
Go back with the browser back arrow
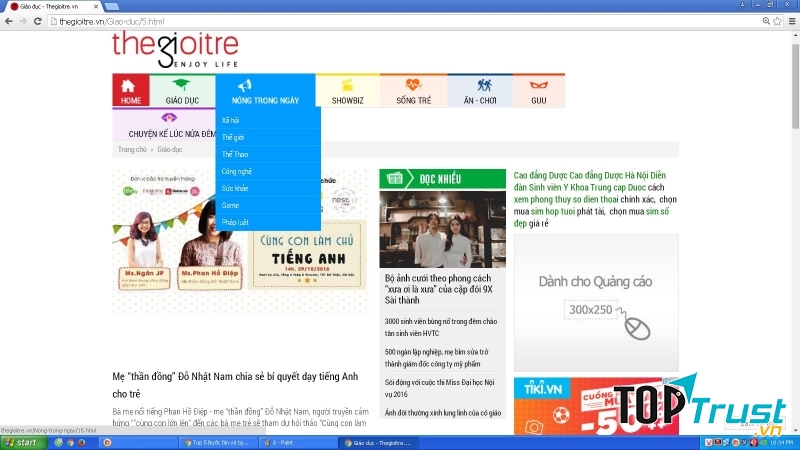tap(9, 21)
